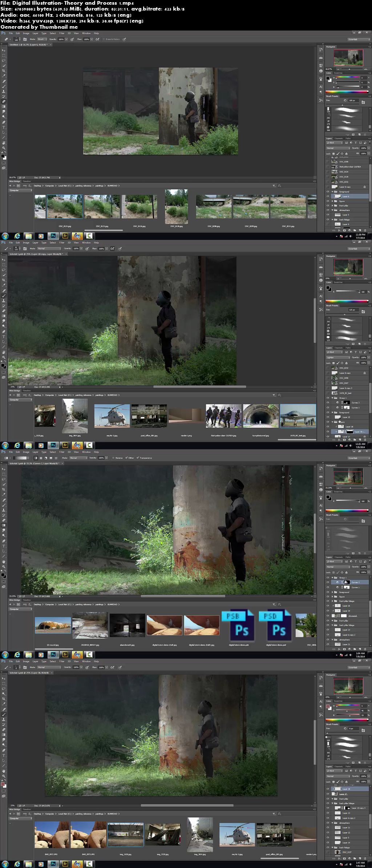Click the Gradient tool preset icon in options bar

(6, 458)
